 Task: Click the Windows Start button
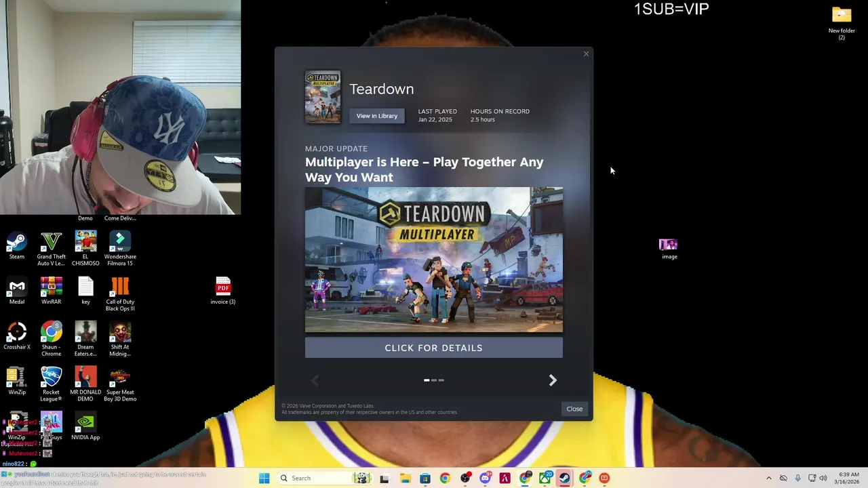tap(264, 478)
